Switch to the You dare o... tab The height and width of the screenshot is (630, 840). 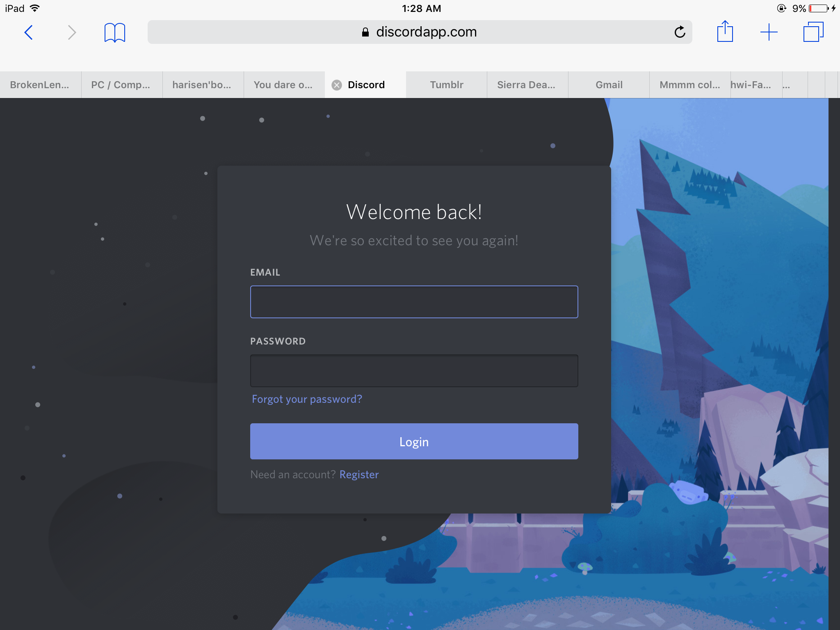(x=284, y=85)
